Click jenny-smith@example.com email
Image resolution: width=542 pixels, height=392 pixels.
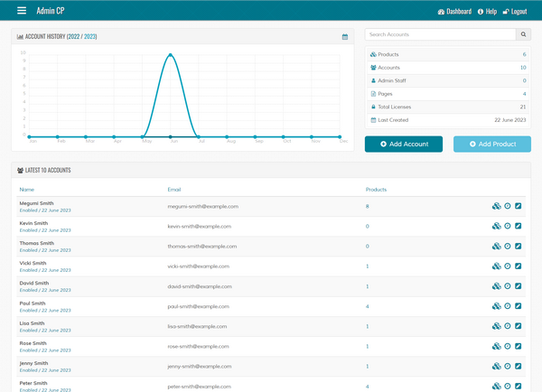(x=200, y=367)
